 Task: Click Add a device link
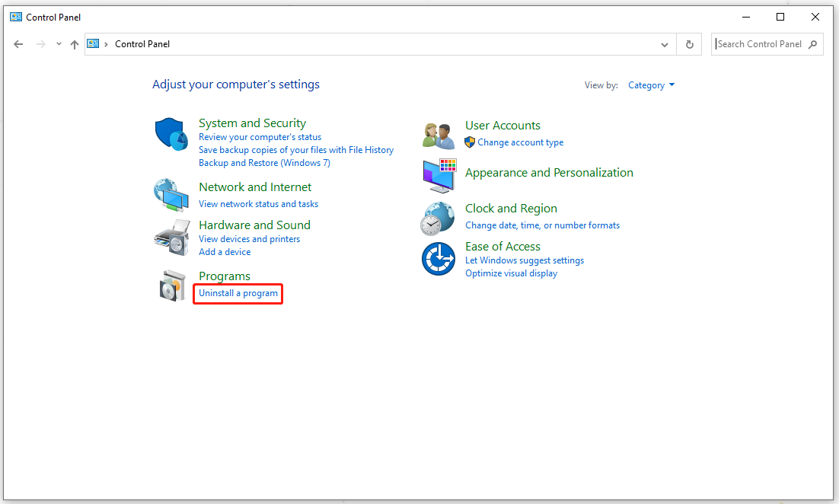[x=225, y=251]
